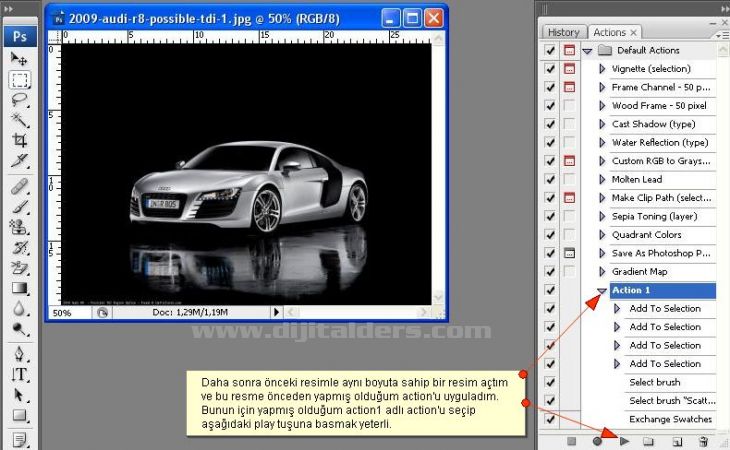This screenshot has width=730, height=450.
Task: Expand the first Add To Selection step
Action: [617, 309]
